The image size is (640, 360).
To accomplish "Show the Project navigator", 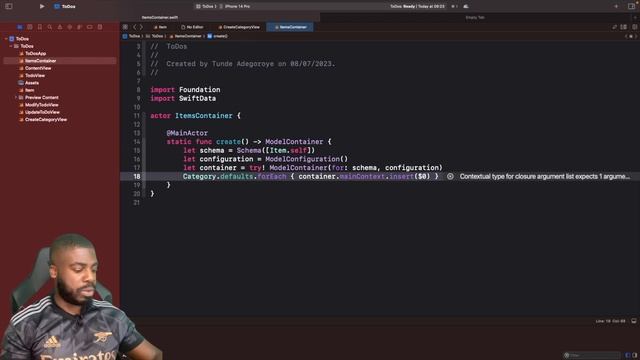I will 20,27.
